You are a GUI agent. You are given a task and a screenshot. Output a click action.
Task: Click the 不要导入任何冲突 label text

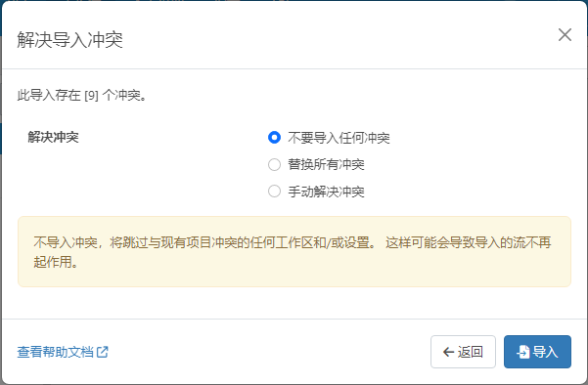point(339,138)
